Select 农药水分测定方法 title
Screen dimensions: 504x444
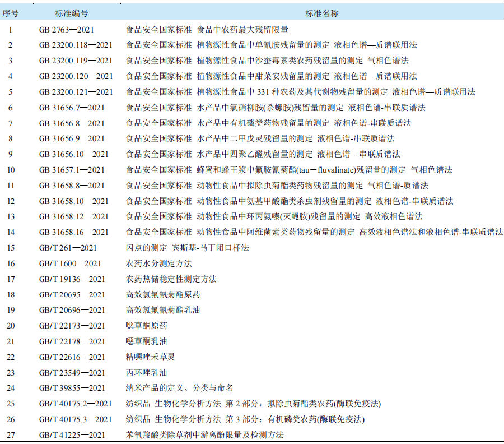[159, 263]
